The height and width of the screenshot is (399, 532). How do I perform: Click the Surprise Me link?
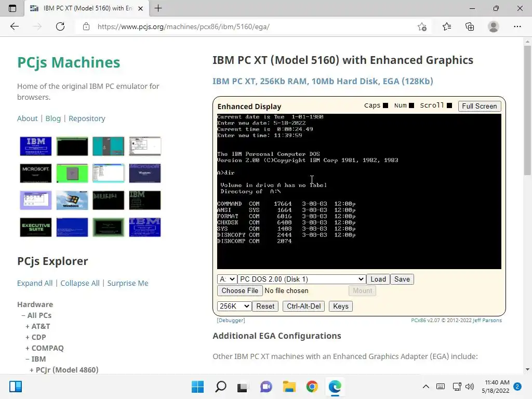[x=128, y=283]
